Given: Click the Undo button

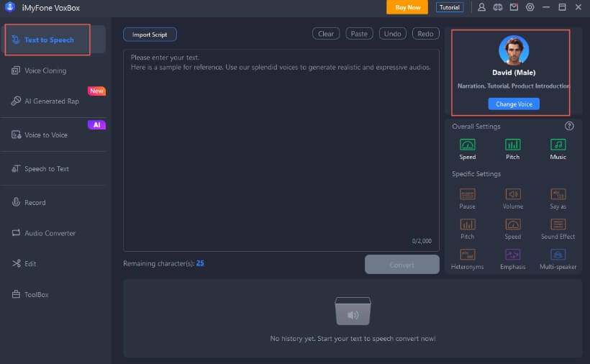Looking at the screenshot, I should coord(392,34).
